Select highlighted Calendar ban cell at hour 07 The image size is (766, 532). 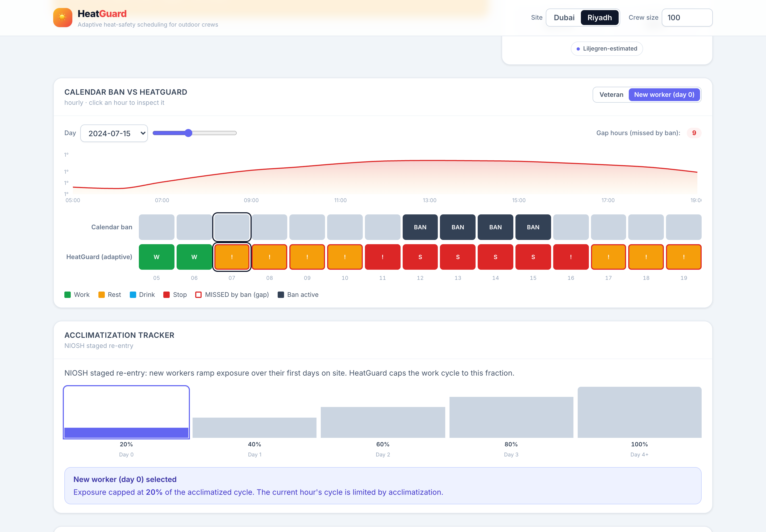[x=232, y=227]
